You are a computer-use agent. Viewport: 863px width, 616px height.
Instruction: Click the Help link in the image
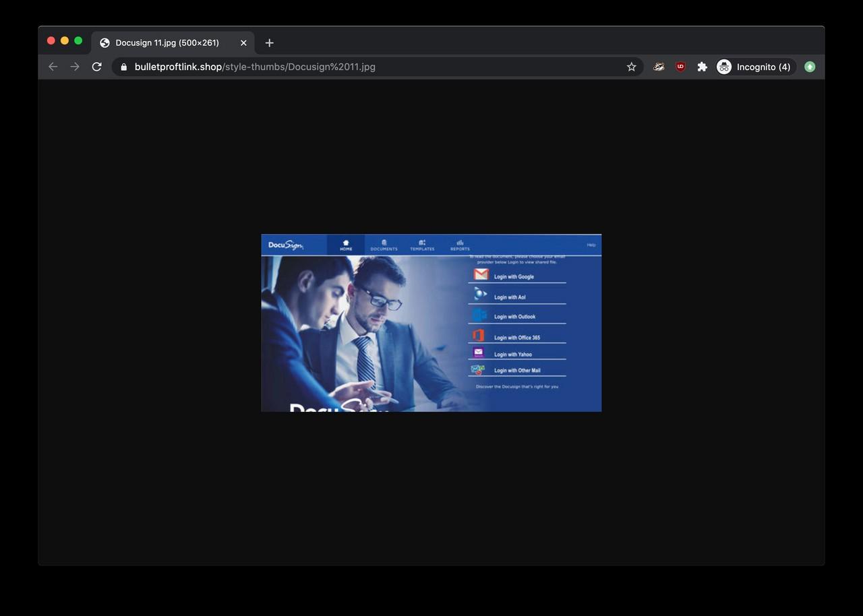(591, 245)
